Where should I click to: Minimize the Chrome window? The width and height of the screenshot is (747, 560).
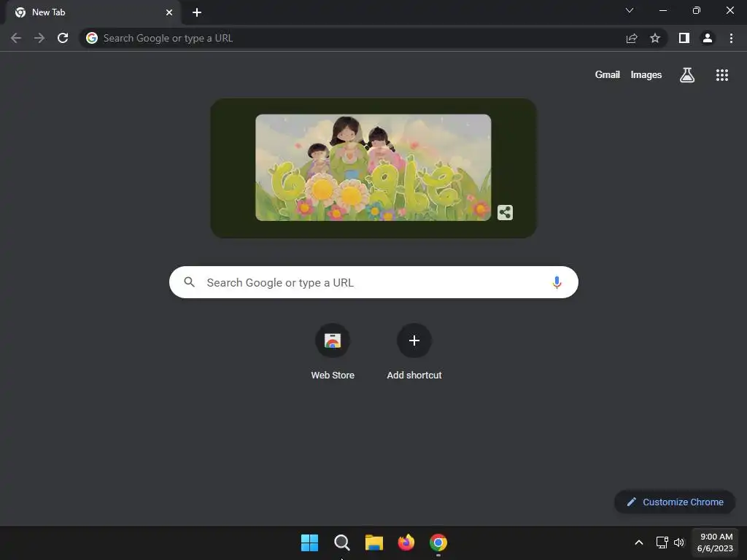662,10
